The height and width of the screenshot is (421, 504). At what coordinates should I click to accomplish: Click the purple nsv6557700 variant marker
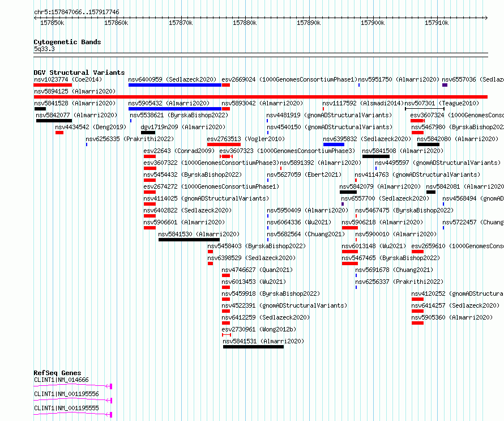[343, 204]
